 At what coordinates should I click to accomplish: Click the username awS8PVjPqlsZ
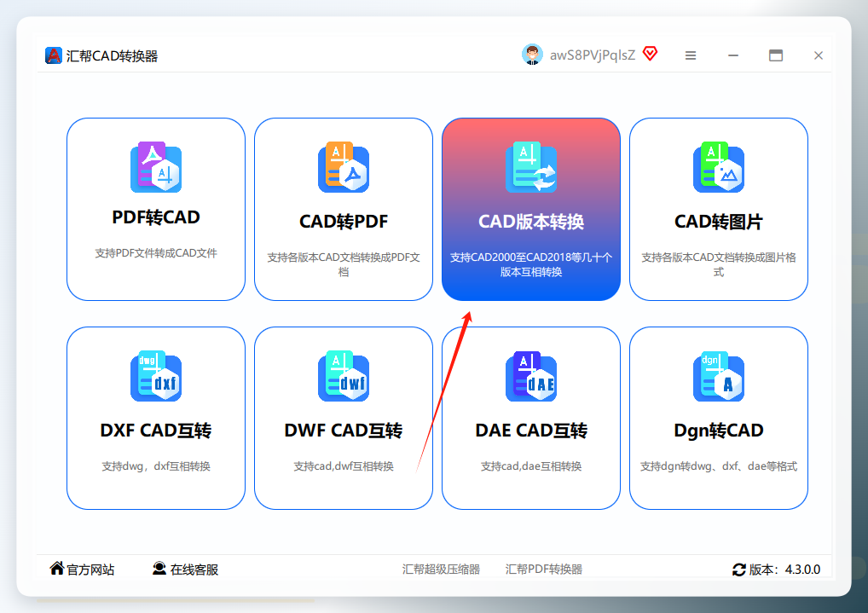click(593, 55)
